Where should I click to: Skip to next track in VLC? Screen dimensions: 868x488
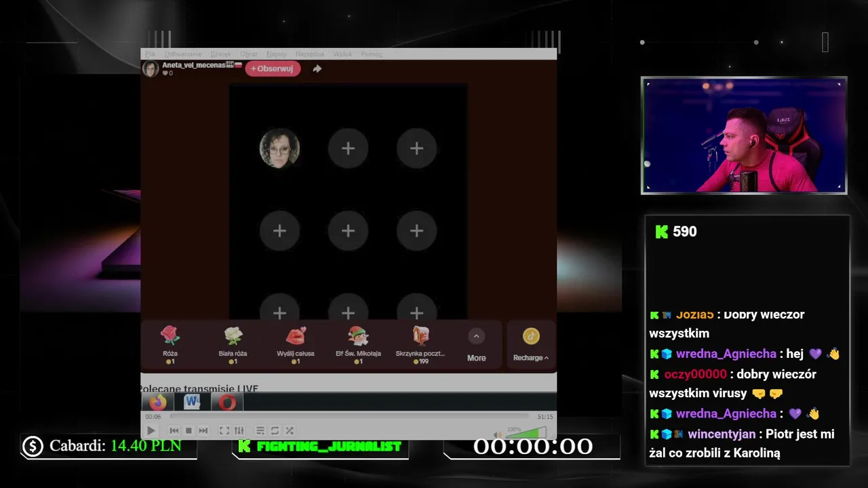(203, 430)
